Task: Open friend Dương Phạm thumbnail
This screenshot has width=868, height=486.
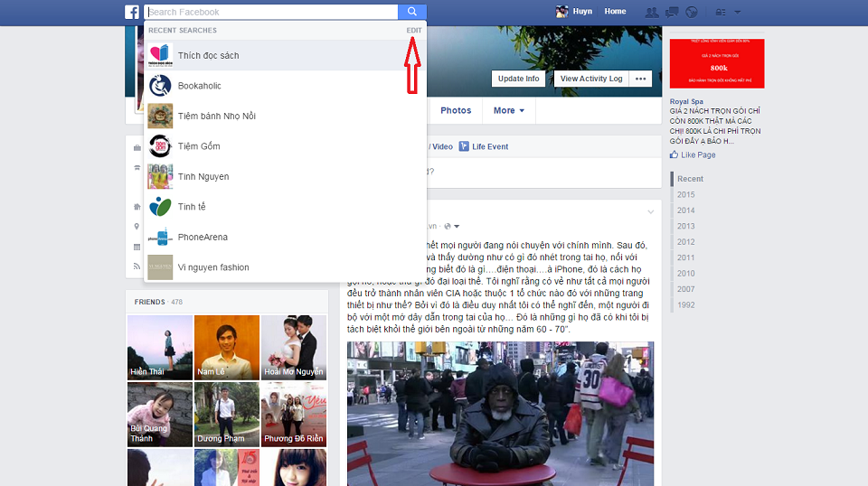Action: [x=227, y=415]
